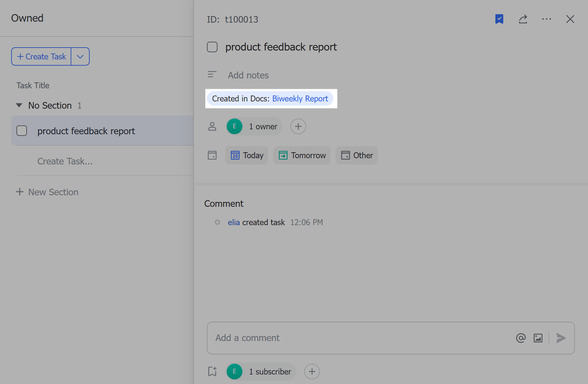Click the Add a comment field
588x384 pixels.
click(x=358, y=338)
